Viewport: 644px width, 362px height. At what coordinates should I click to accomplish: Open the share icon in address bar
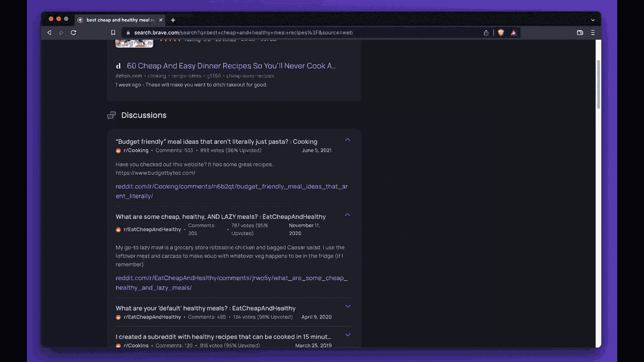(x=486, y=33)
